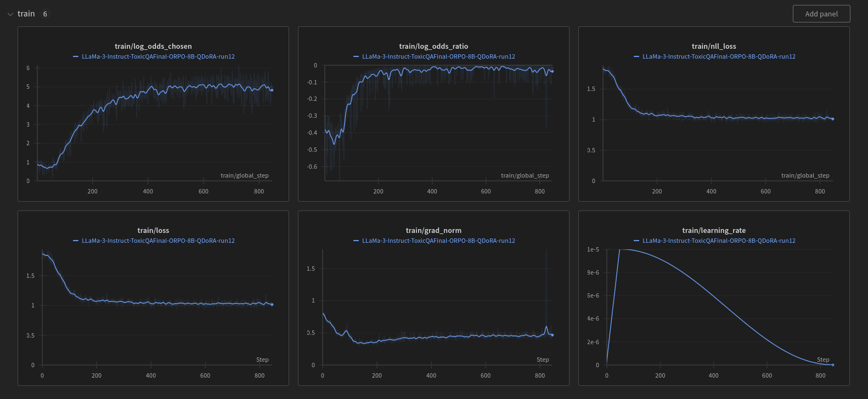Click final data point of grad_norm curve
This screenshot has height=399, width=868.
(x=553, y=335)
